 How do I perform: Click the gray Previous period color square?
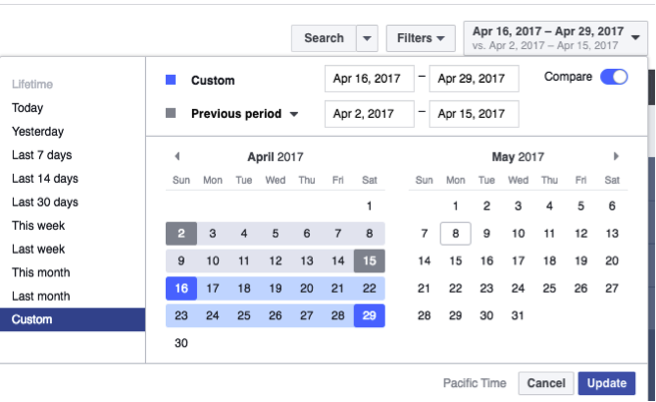171,114
